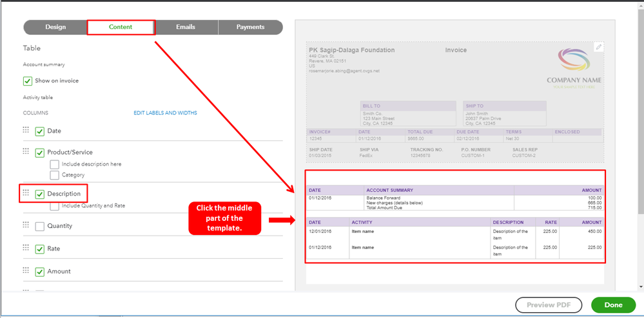Toggle the Description column checkbox
Viewport: 644px width, 318px height.
tap(40, 194)
